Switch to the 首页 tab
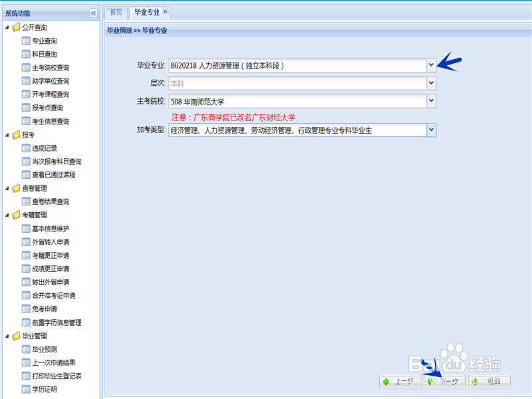The image size is (532, 399). (116, 13)
